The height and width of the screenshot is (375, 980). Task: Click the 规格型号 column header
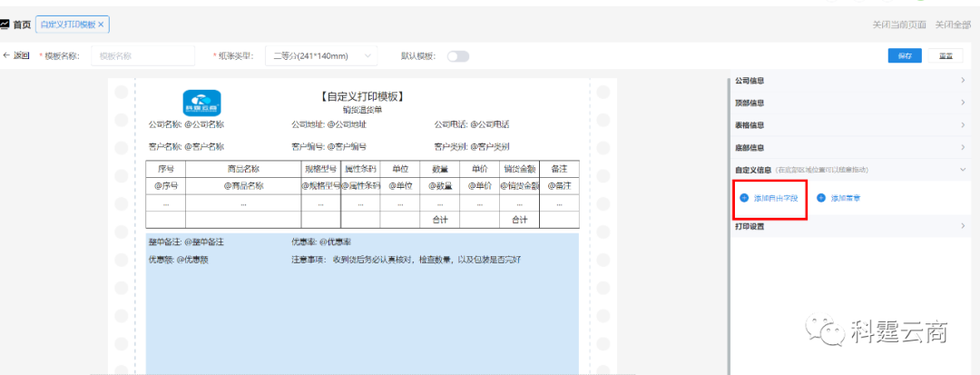(321, 169)
